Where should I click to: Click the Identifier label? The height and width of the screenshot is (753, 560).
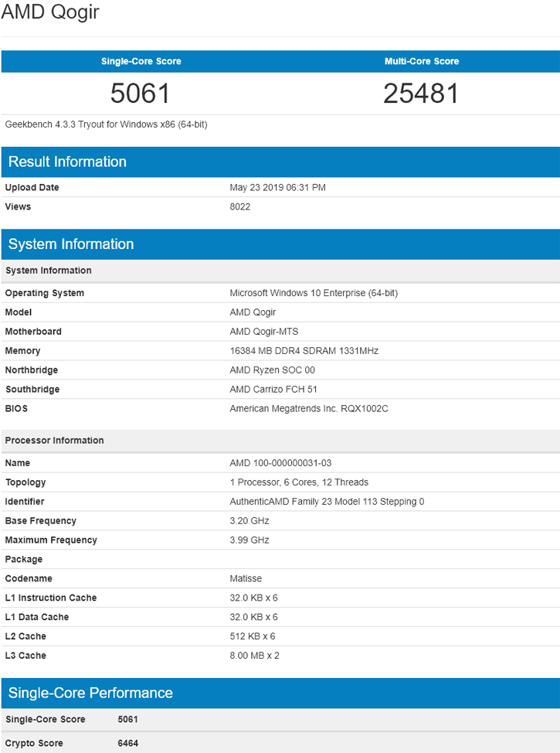(x=25, y=502)
